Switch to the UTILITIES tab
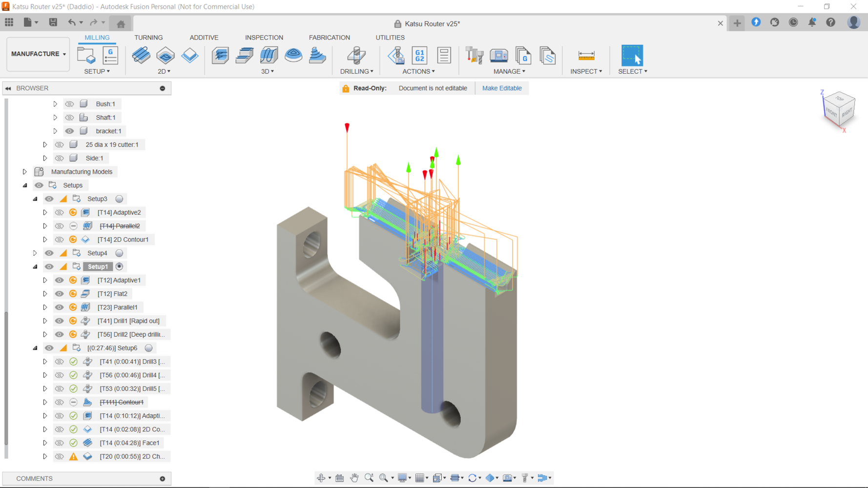Image resolution: width=868 pixels, height=488 pixels. click(x=390, y=38)
